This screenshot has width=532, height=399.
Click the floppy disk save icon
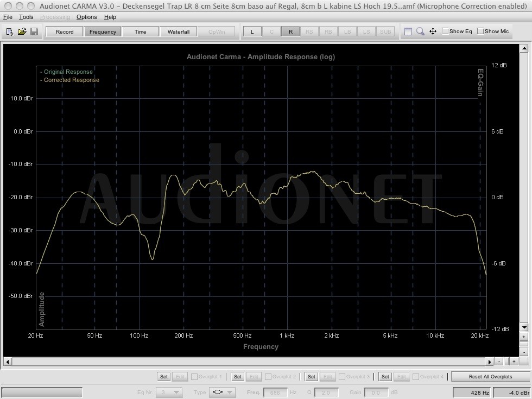[34, 31]
